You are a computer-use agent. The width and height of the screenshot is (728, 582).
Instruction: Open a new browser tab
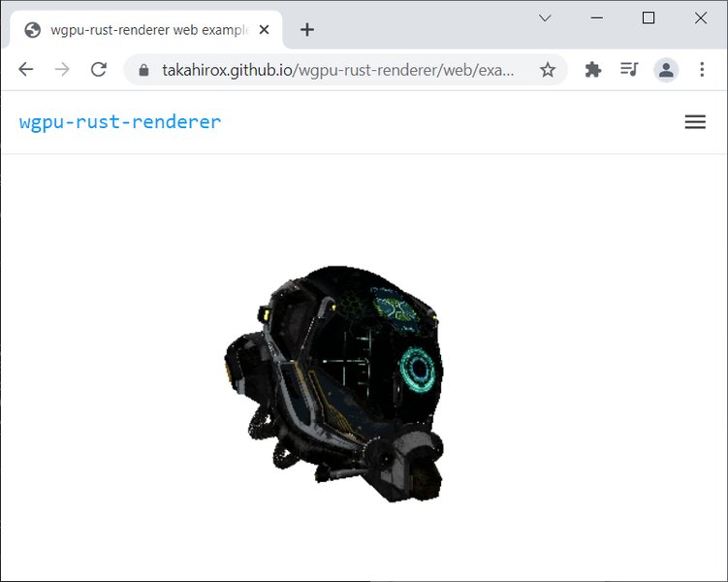point(307,30)
